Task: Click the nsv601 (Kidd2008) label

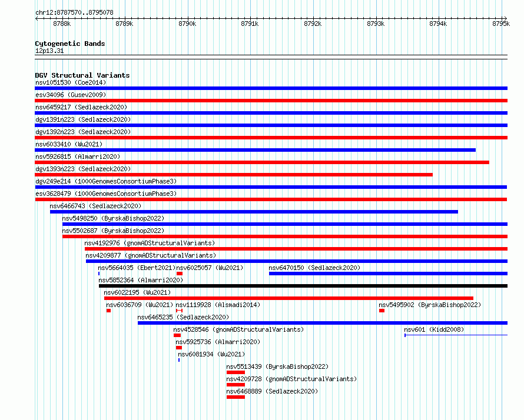Action: [434, 329]
